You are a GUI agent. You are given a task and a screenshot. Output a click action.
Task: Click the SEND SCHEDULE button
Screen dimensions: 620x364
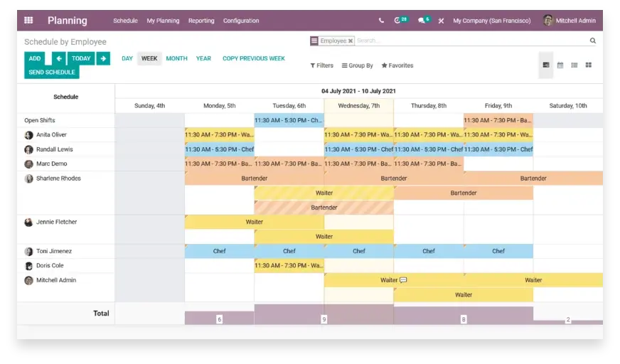(52, 72)
